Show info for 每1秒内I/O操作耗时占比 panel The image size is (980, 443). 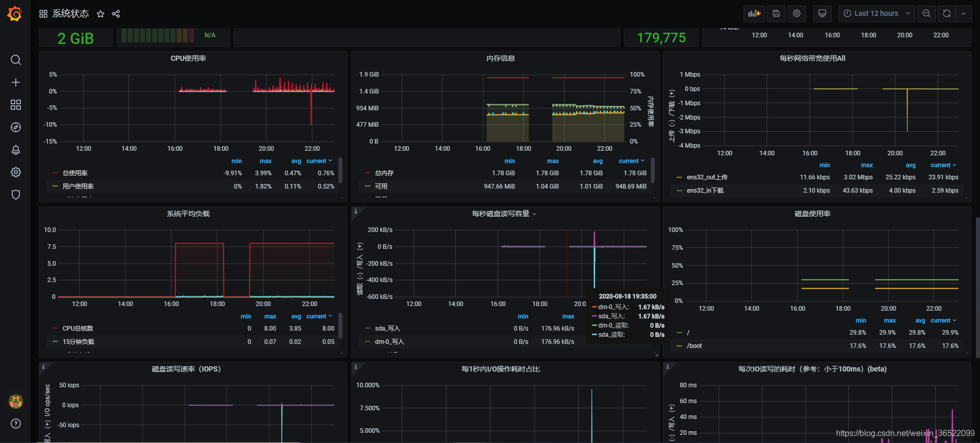356,366
